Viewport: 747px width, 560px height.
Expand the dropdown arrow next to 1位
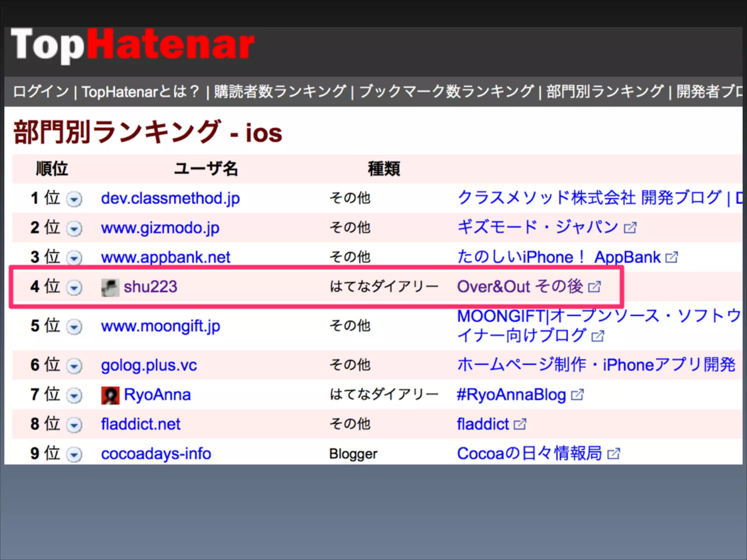click(74, 199)
